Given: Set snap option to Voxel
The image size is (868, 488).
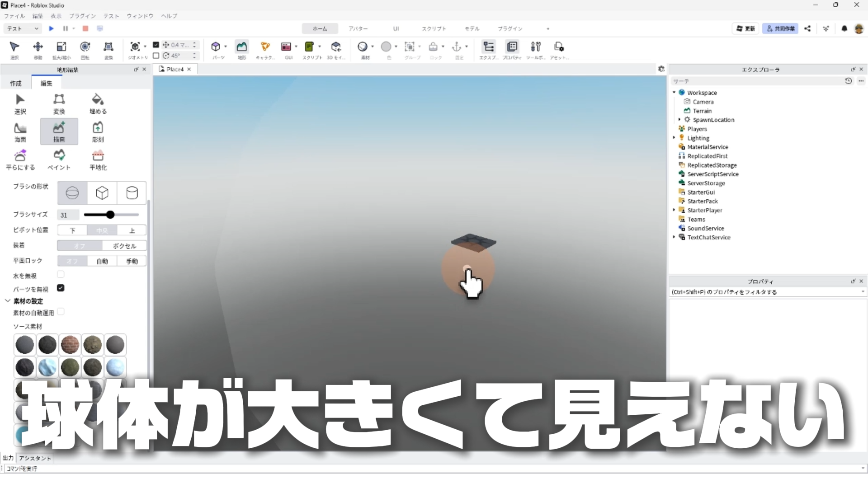Looking at the screenshot, I should (x=124, y=246).
